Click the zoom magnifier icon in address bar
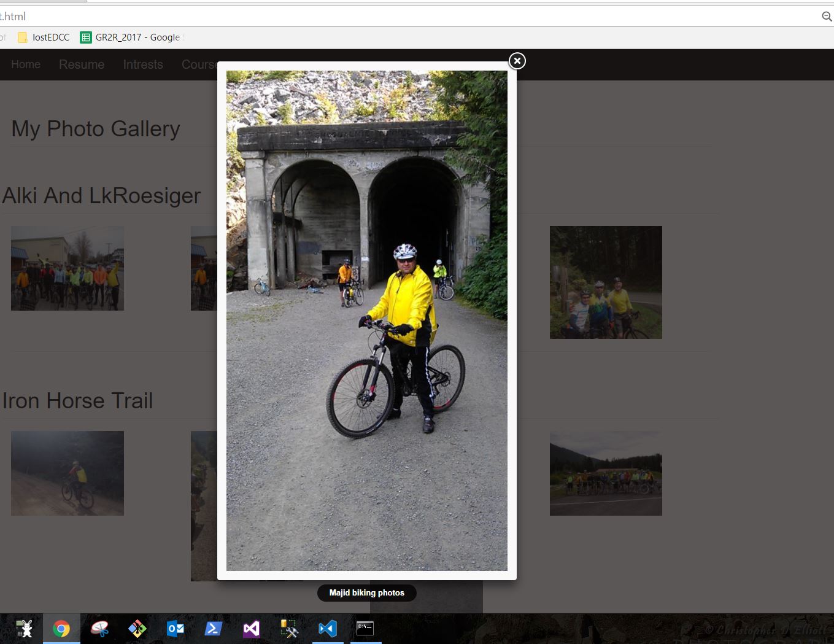834x644 pixels. point(827,17)
